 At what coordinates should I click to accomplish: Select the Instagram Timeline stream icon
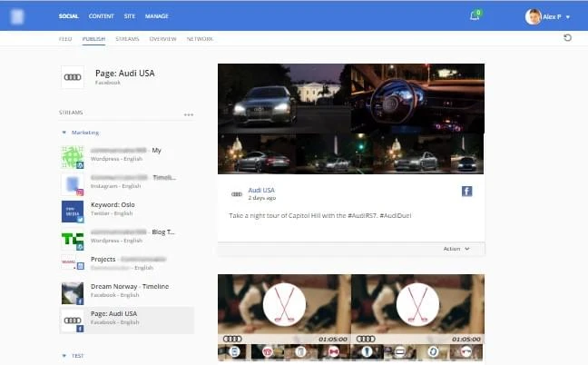[73, 184]
